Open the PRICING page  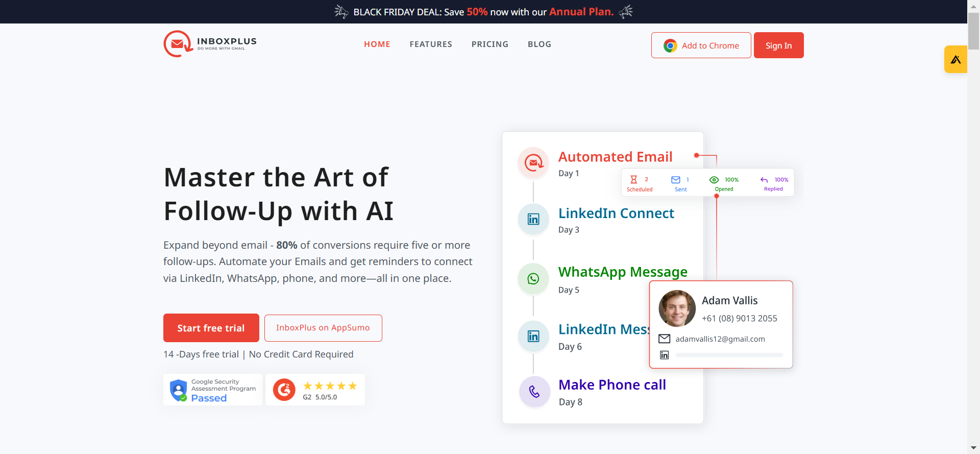click(490, 44)
